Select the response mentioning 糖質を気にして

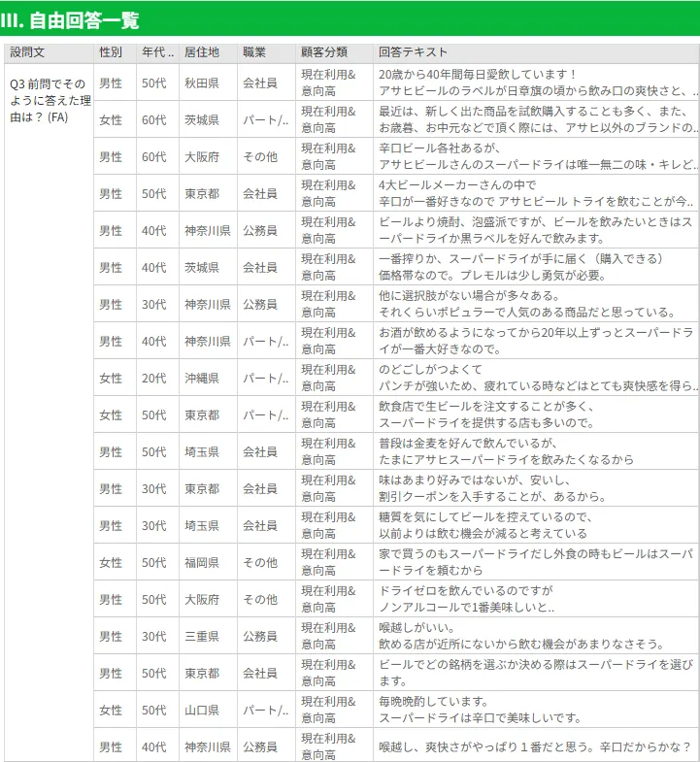[x=536, y=525]
